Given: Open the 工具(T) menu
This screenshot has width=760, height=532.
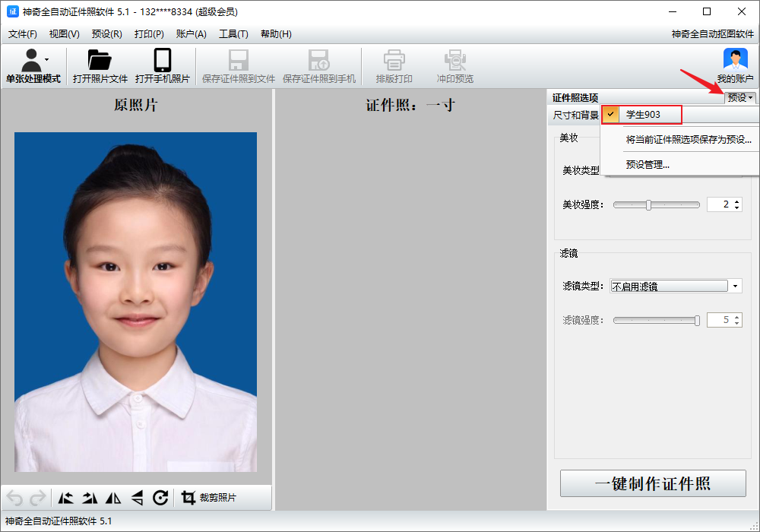Looking at the screenshot, I should click(x=233, y=34).
